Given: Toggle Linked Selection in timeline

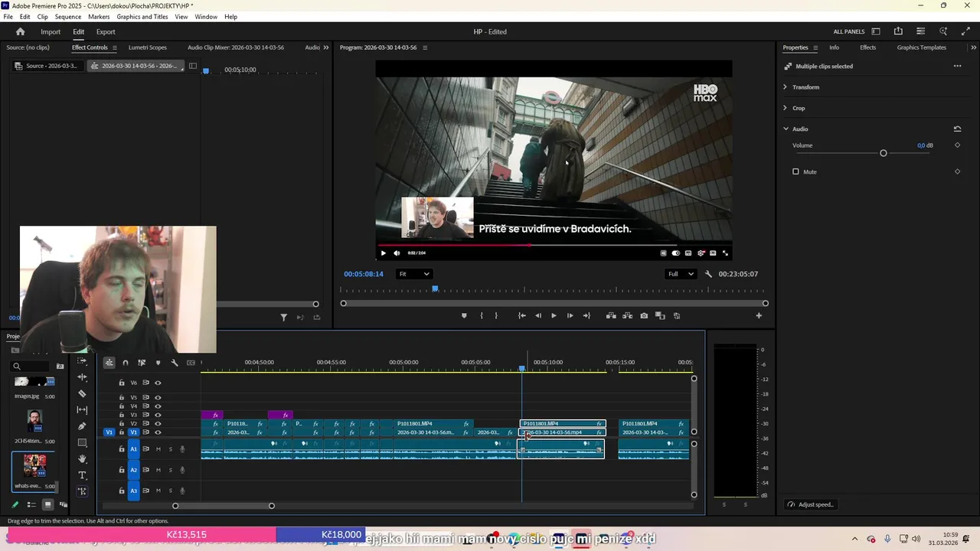Looking at the screenshot, I should (x=142, y=363).
